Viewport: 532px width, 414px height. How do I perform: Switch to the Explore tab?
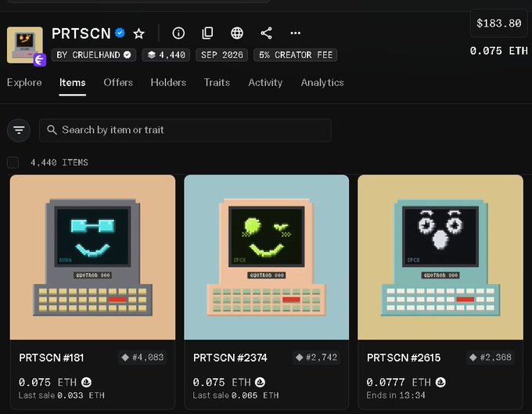click(24, 82)
